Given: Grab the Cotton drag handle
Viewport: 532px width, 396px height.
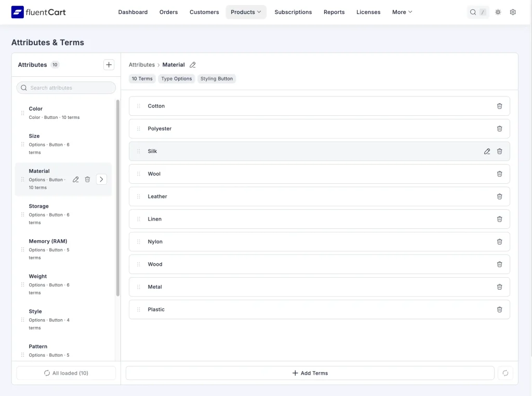Looking at the screenshot, I should pyautogui.click(x=138, y=106).
